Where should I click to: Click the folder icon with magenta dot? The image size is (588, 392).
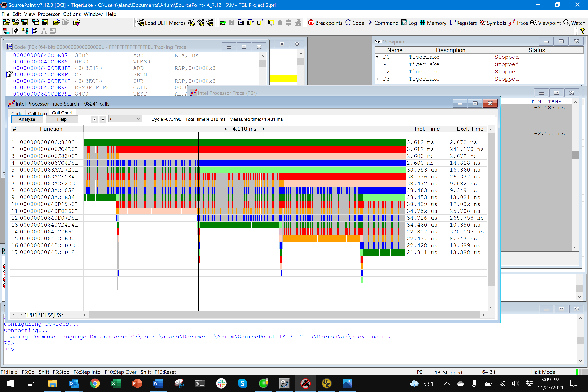(77, 23)
